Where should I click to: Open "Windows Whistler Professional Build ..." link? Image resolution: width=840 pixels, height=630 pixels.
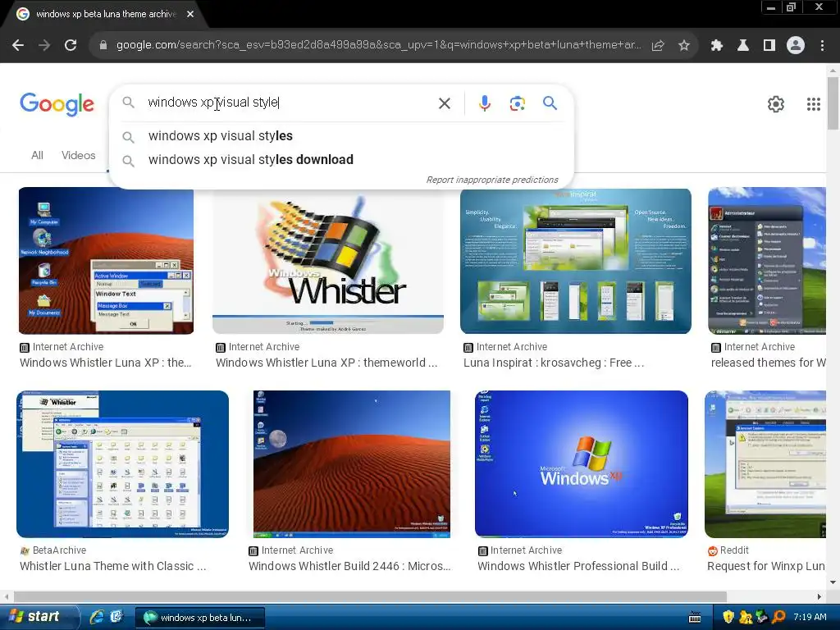[578, 566]
